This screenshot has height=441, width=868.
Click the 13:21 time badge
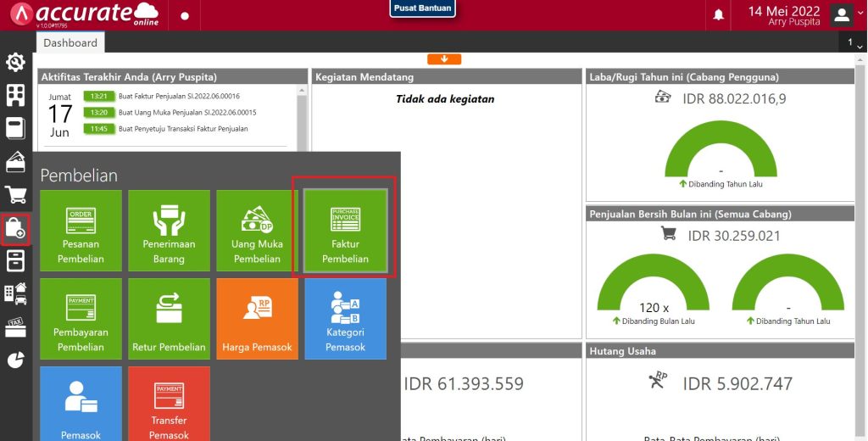[98, 97]
